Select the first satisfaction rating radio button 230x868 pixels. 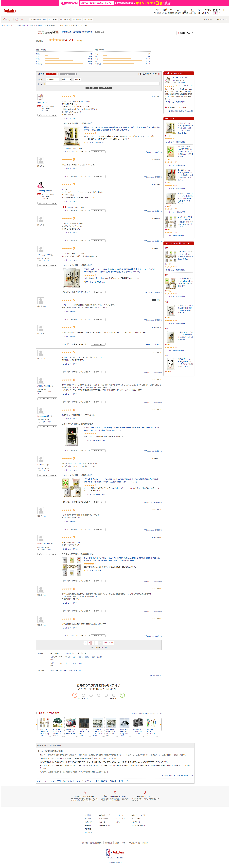(x=83, y=695)
